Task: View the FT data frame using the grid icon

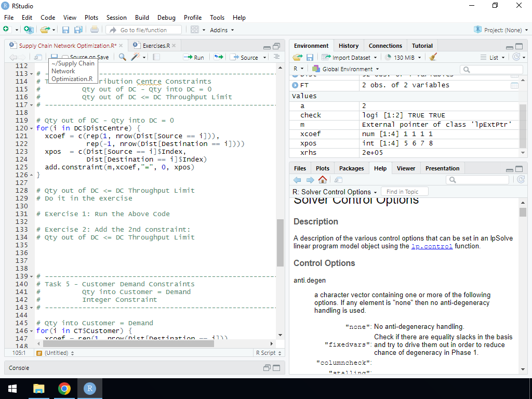Action: 514,85
